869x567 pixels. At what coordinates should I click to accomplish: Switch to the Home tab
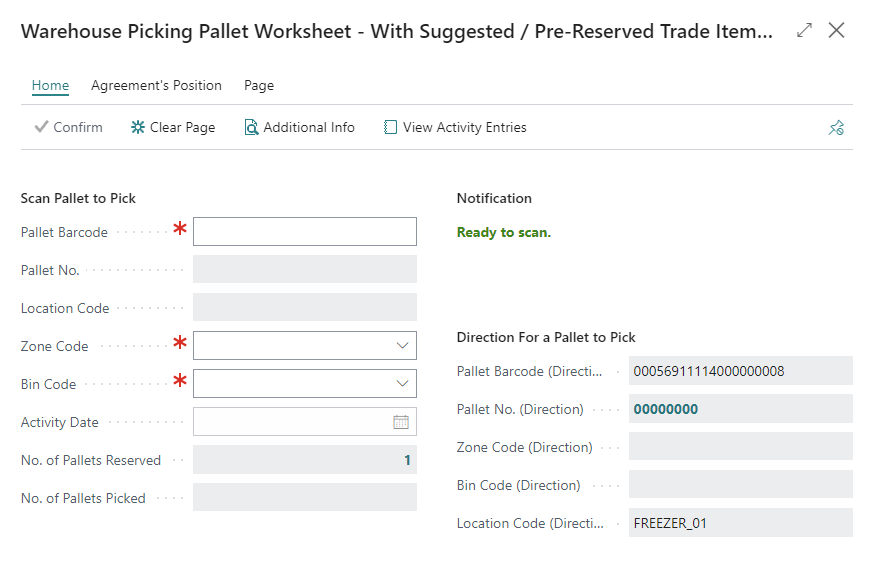coord(50,86)
